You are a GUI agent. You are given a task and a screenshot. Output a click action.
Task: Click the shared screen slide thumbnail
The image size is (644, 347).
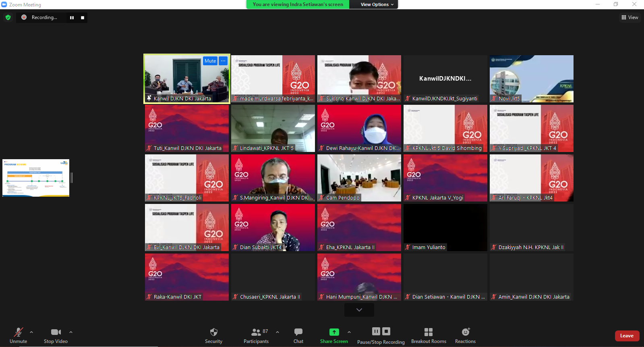[36, 178]
